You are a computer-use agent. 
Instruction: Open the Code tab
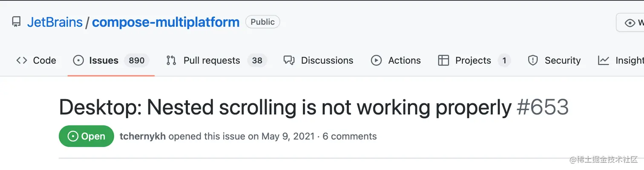(x=44, y=60)
